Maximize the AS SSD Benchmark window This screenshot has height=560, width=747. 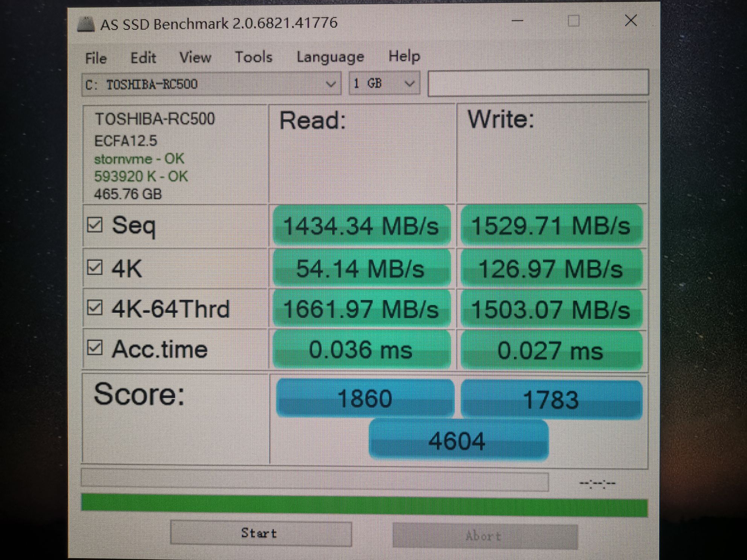[x=573, y=21]
